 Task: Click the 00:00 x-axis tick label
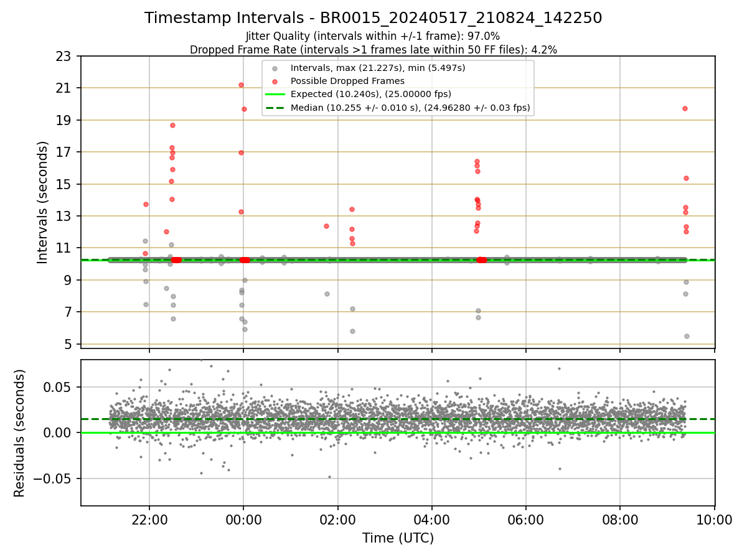pyautogui.click(x=243, y=520)
